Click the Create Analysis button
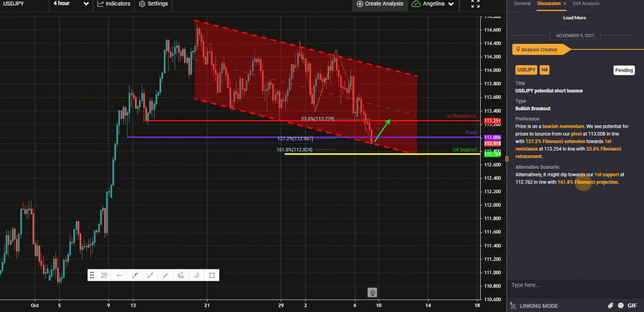 pos(380,4)
